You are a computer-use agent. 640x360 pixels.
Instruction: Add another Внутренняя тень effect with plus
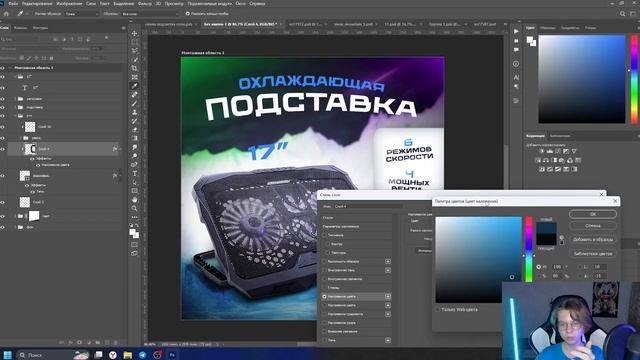[388, 270]
